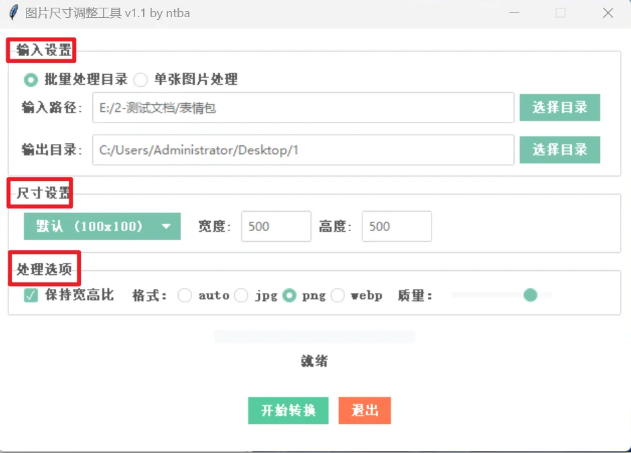This screenshot has height=453, width=631.
Task: Click the 格式: label text
Action: [149, 296]
